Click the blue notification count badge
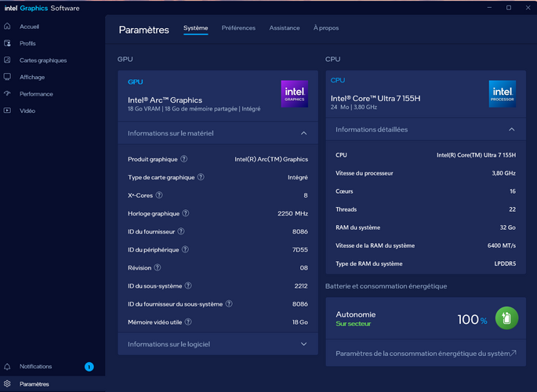 89,367
